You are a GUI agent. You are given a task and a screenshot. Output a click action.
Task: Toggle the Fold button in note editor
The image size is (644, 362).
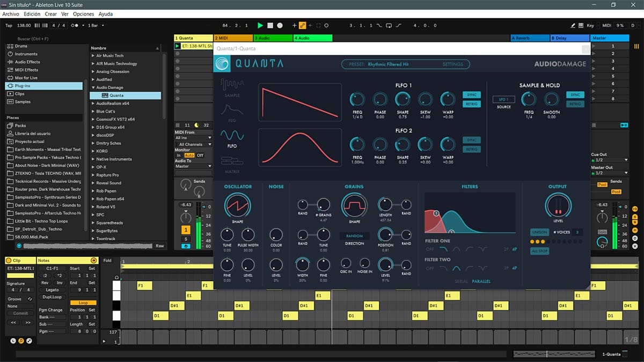107,261
